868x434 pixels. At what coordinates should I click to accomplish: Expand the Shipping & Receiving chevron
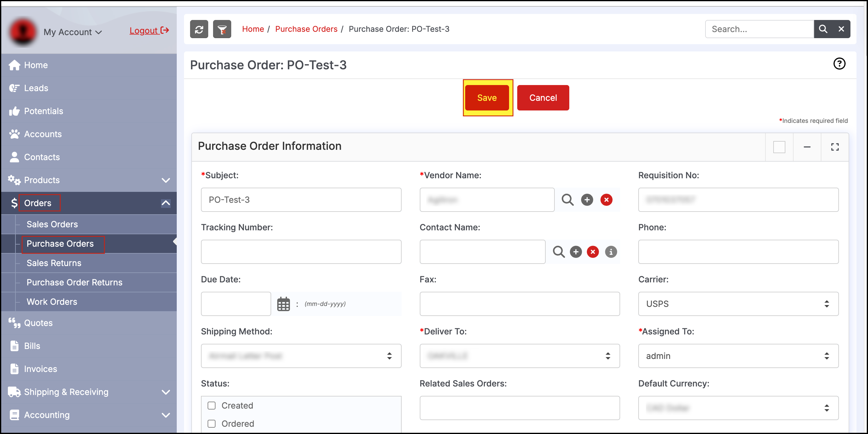click(166, 392)
